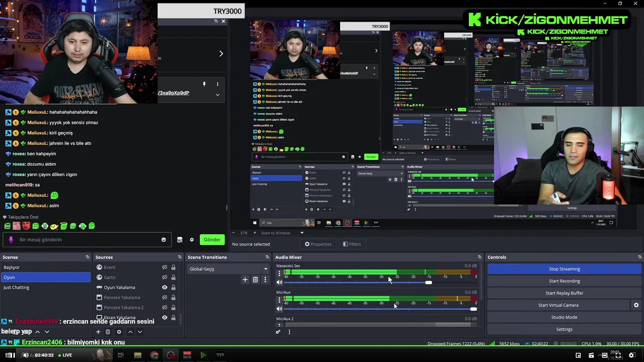Click the Masaüstü Ses volume slider
This screenshot has height=362, width=644.
(380, 283)
